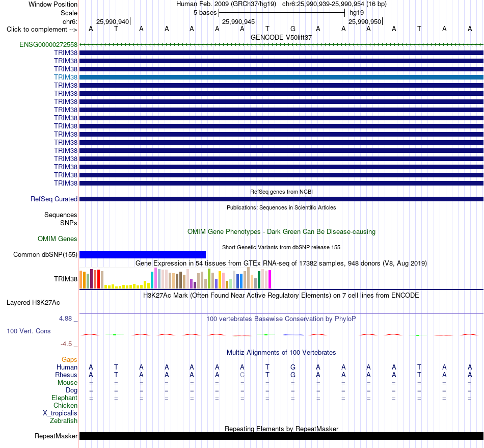Click the 100 Vert. Cons label
Image resolution: width=484 pixels, height=448 pixels.
[29, 331]
